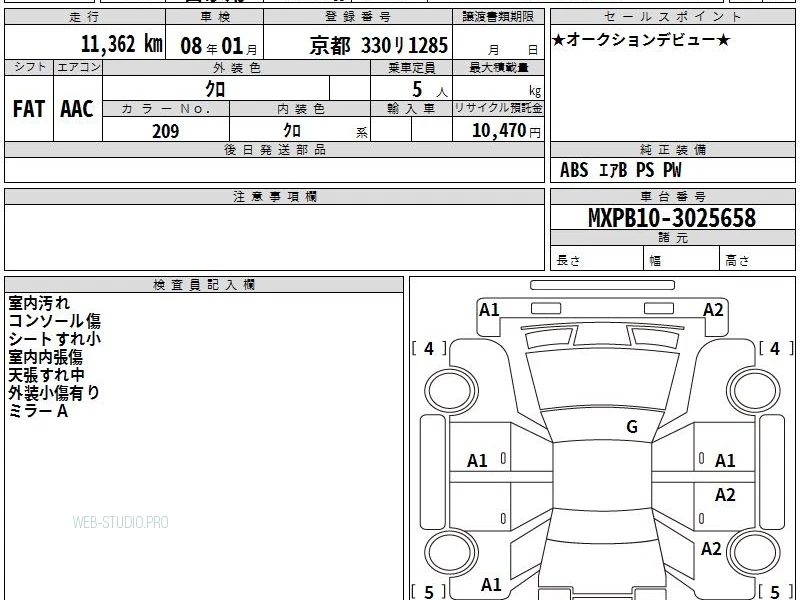Select inspector note "外装小傷有り"
Image resolution: width=800 pixels, height=600 pixels.
(x=54, y=393)
